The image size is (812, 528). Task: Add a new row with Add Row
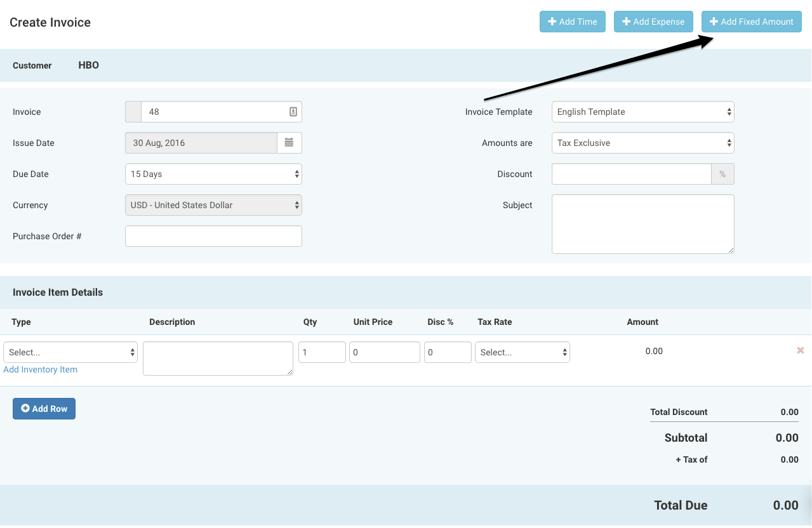[x=44, y=409]
